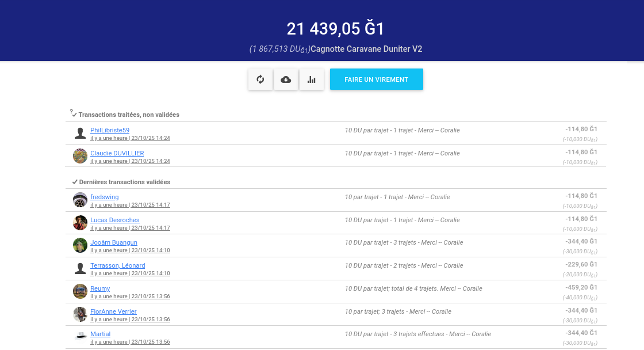Open FlorAnne Verrier profile link

[113, 311]
